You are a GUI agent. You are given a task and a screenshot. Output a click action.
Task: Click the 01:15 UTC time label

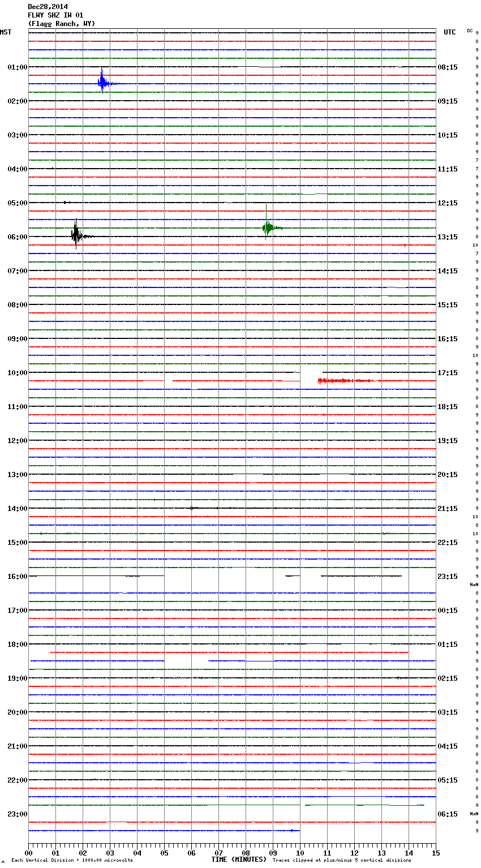pyautogui.click(x=448, y=644)
